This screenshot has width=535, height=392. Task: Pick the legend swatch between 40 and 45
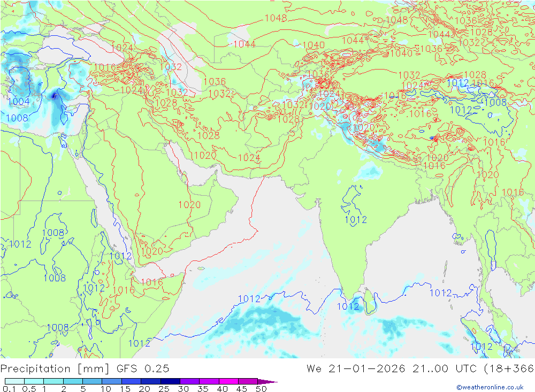[228, 381]
